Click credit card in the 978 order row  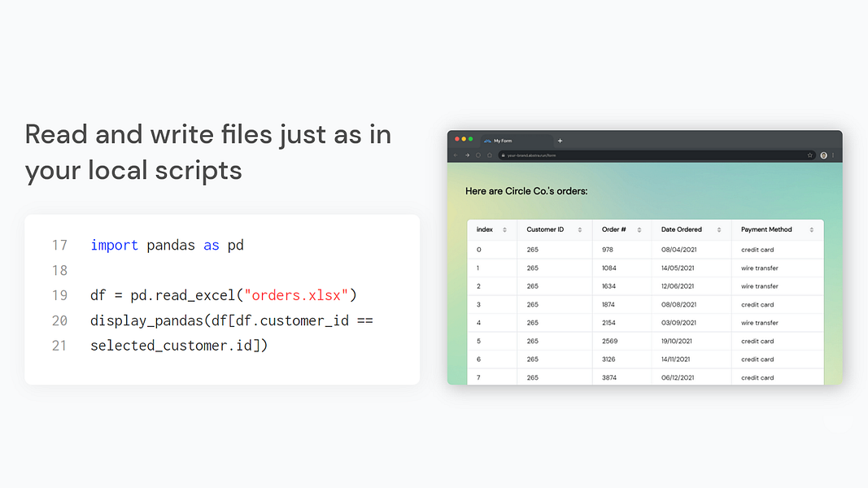point(757,250)
